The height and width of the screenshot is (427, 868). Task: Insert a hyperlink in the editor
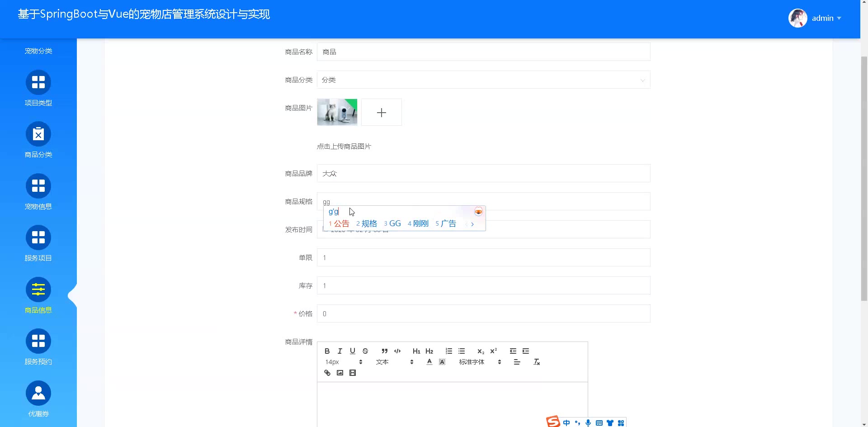(327, 373)
